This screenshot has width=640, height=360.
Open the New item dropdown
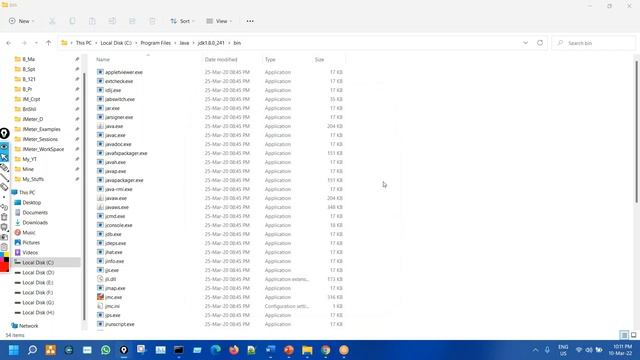click(x=21, y=21)
